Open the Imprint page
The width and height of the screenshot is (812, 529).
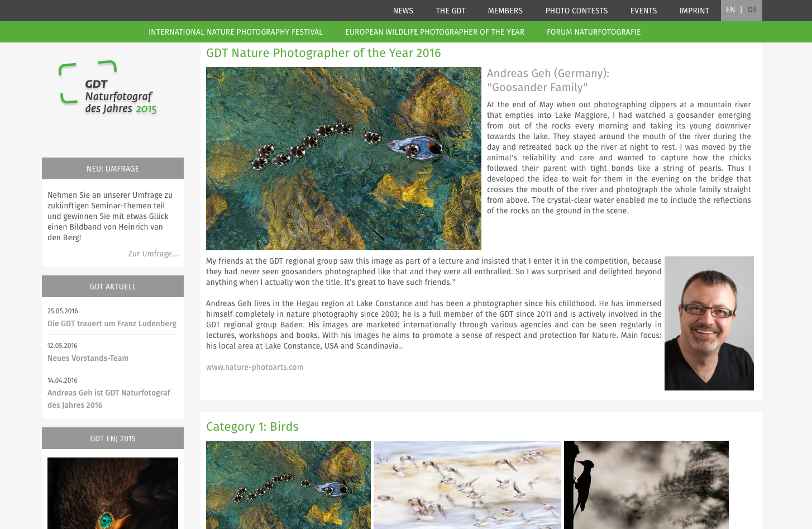click(694, 11)
